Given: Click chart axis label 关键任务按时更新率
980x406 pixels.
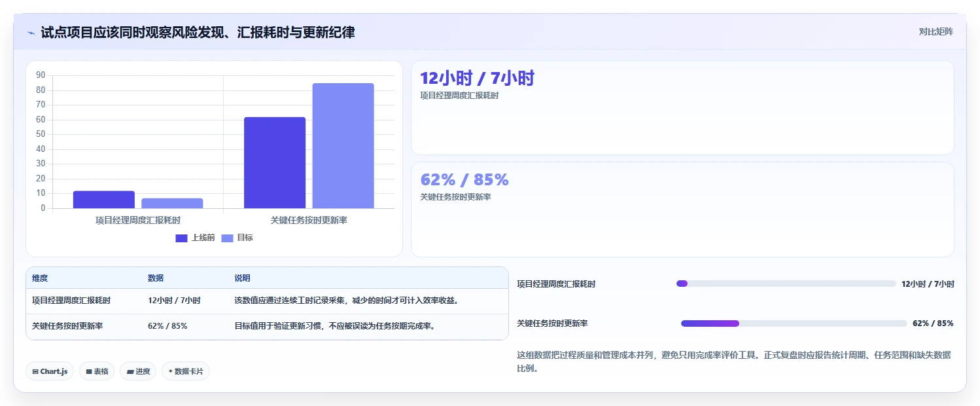Looking at the screenshot, I should 309,220.
